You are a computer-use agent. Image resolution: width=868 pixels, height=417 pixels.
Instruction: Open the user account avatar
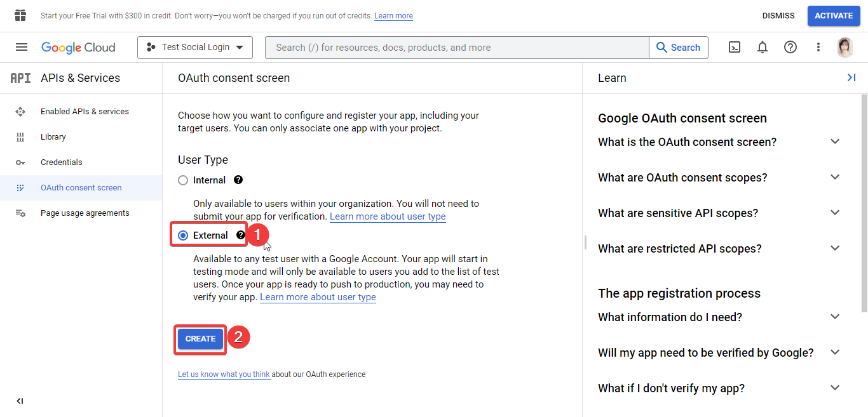tap(845, 47)
